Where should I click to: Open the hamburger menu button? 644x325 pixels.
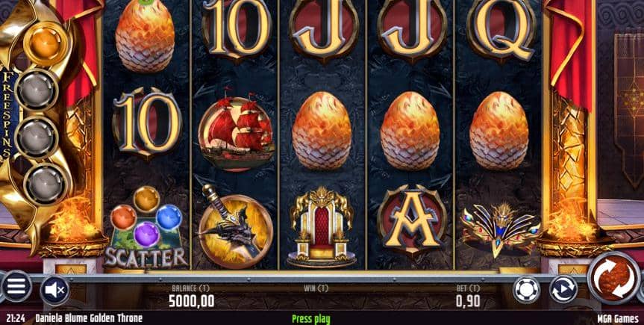16,287
